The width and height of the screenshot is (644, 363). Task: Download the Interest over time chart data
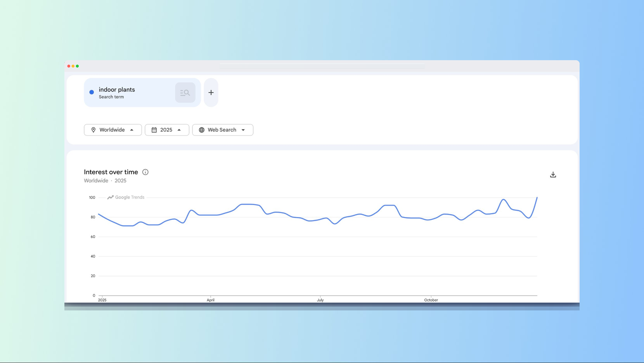553,175
